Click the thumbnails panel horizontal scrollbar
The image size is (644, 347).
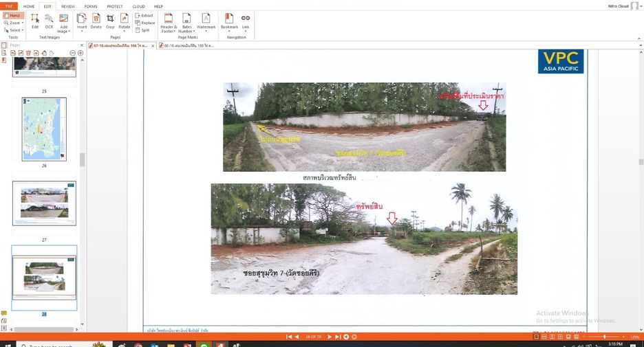[x=44, y=329]
